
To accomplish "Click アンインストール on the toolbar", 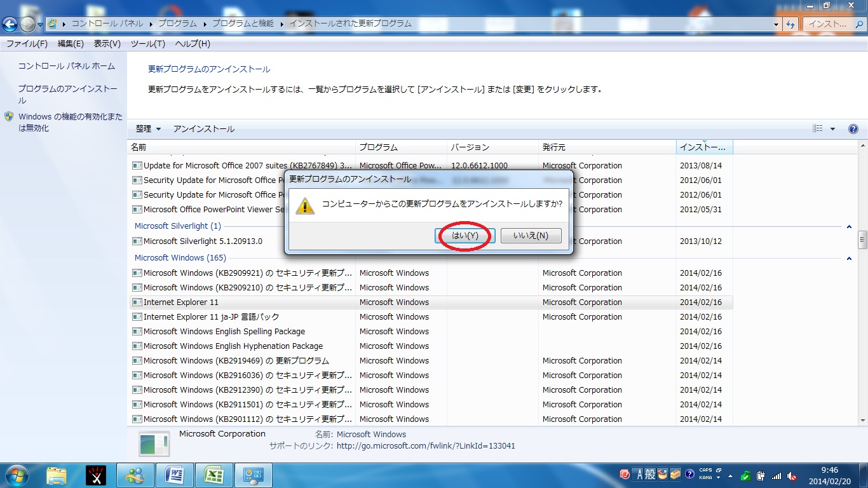I will click(204, 129).
